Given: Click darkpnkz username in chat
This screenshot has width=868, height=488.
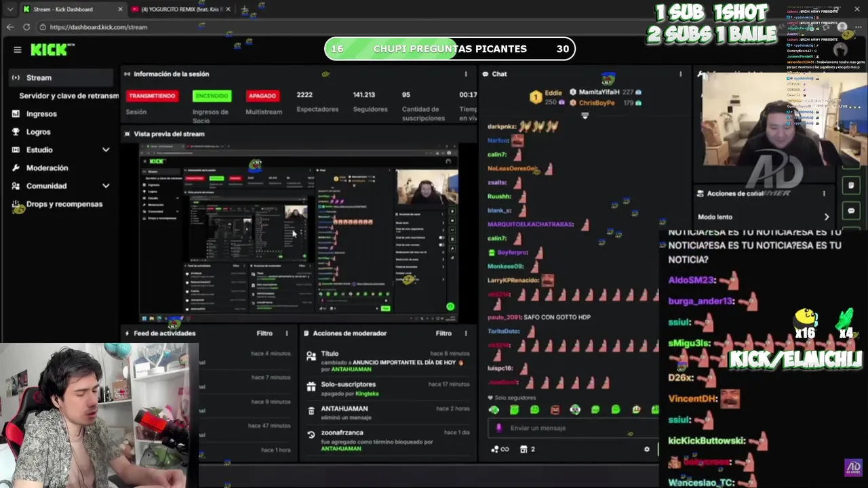Looking at the screenshot, I should point(502,127).
